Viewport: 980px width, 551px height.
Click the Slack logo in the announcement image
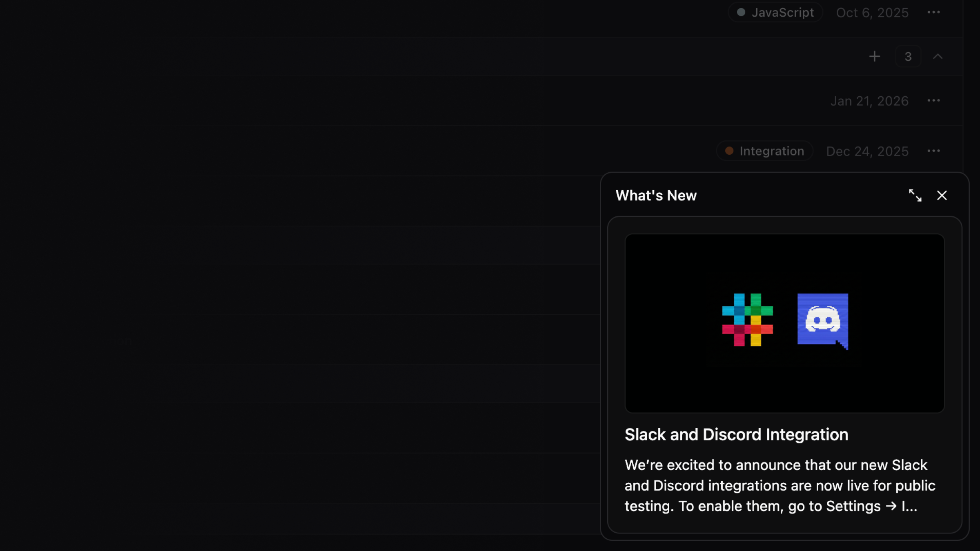747,320
